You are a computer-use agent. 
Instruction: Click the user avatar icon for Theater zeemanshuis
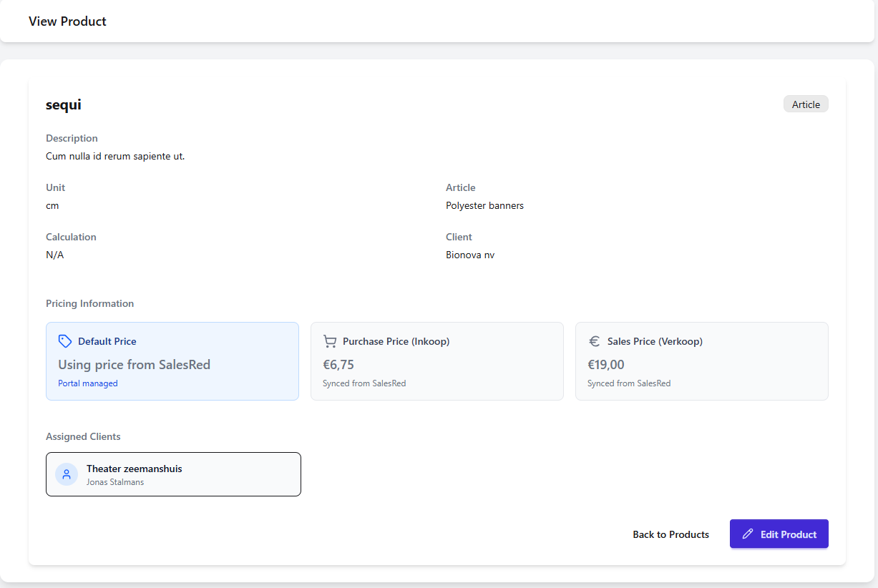(67, 474)
